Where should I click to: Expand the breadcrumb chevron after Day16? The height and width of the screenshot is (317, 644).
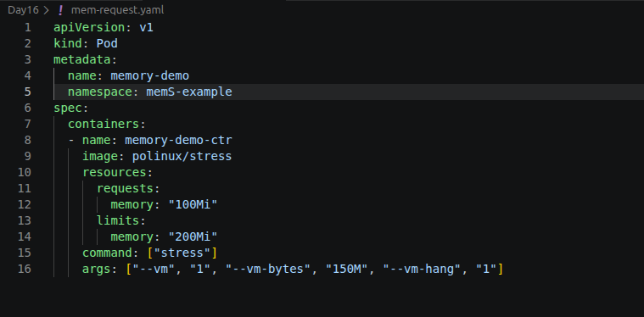coord(46,10)
